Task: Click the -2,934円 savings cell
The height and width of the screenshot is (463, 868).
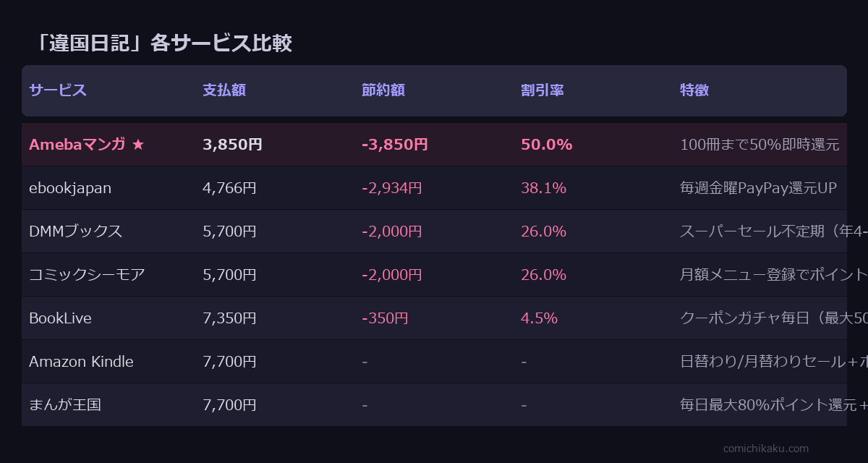Action: click(x=391, y=188)
